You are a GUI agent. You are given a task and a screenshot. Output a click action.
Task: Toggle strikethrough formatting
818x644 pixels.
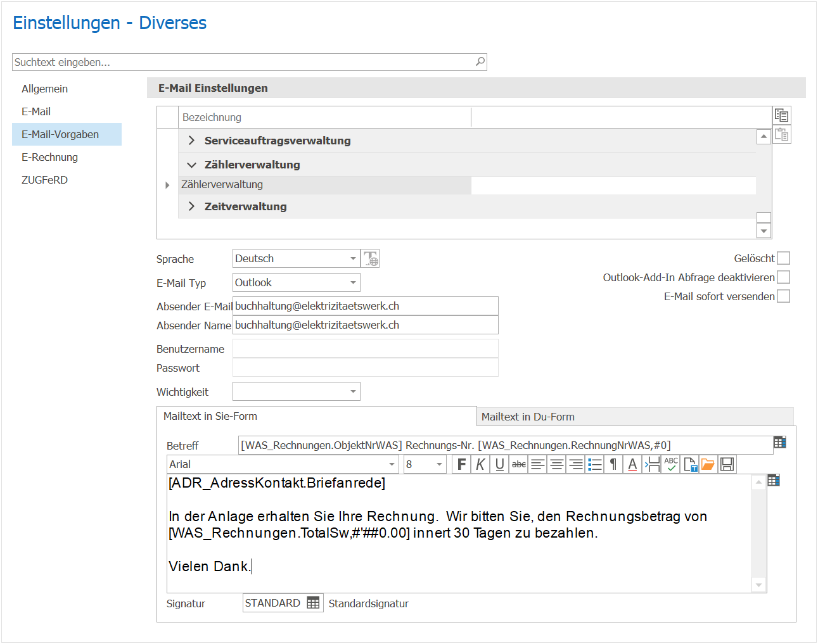point(518,464)
